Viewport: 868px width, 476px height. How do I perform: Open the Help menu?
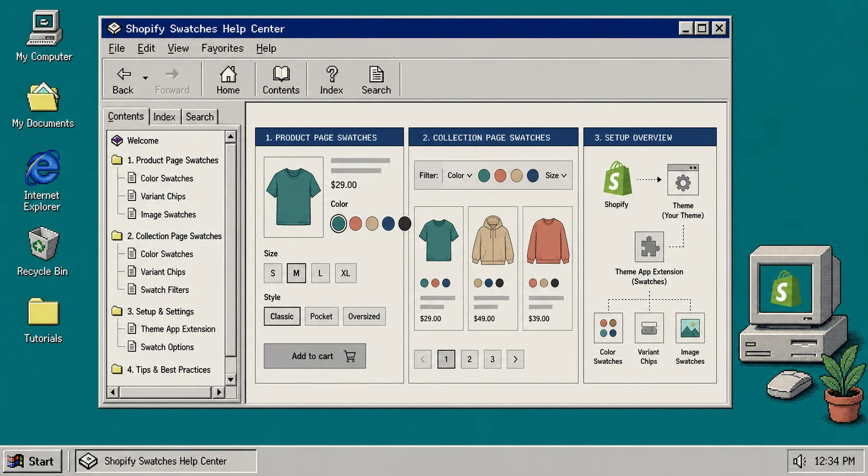266,48
